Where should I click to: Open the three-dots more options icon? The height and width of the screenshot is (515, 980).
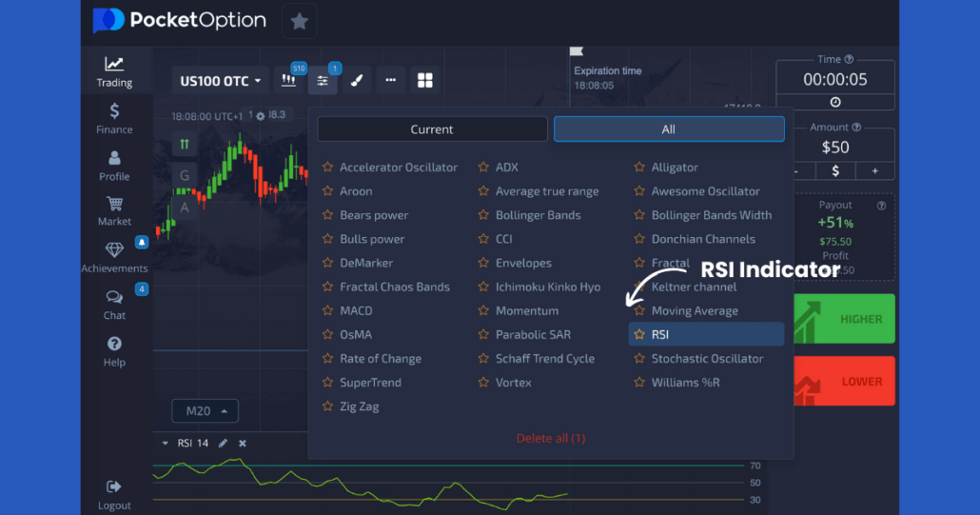(391, 80)
